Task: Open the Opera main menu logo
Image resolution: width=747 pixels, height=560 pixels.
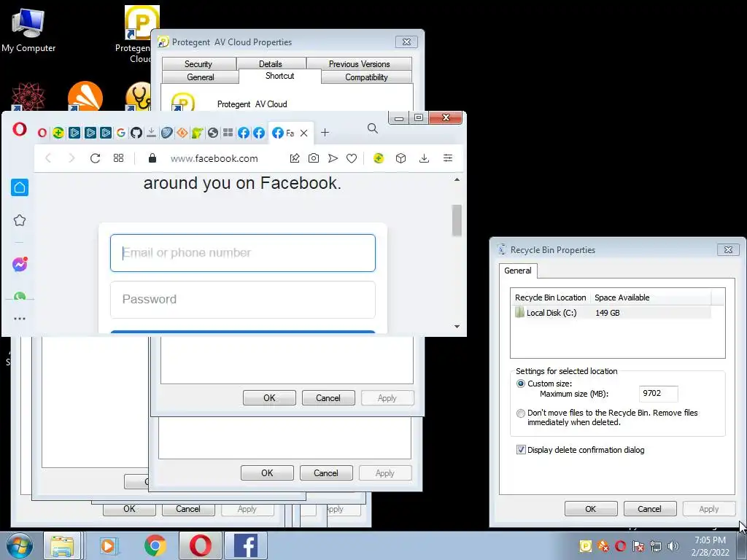Action: 20,129
